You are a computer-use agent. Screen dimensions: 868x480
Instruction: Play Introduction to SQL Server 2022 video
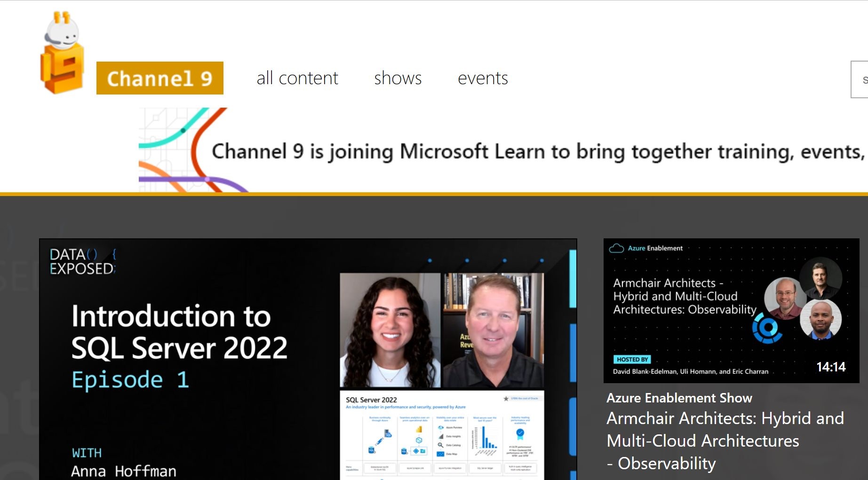pos(308,360)
